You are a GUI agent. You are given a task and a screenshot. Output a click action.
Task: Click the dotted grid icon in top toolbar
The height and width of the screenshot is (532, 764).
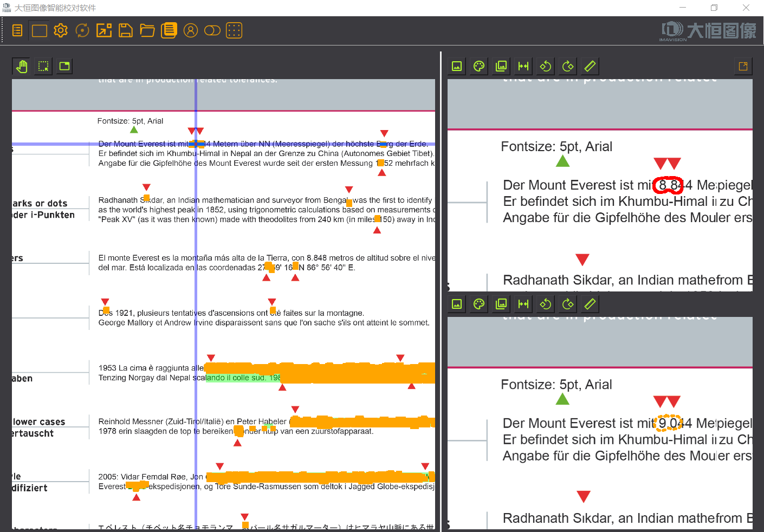pos(234,31)
